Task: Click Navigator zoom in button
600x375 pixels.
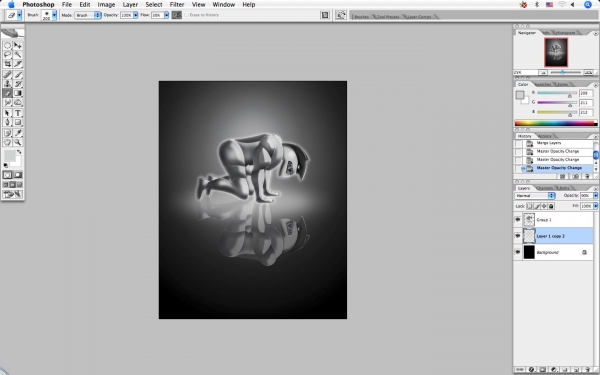Action: coord(588,72)
